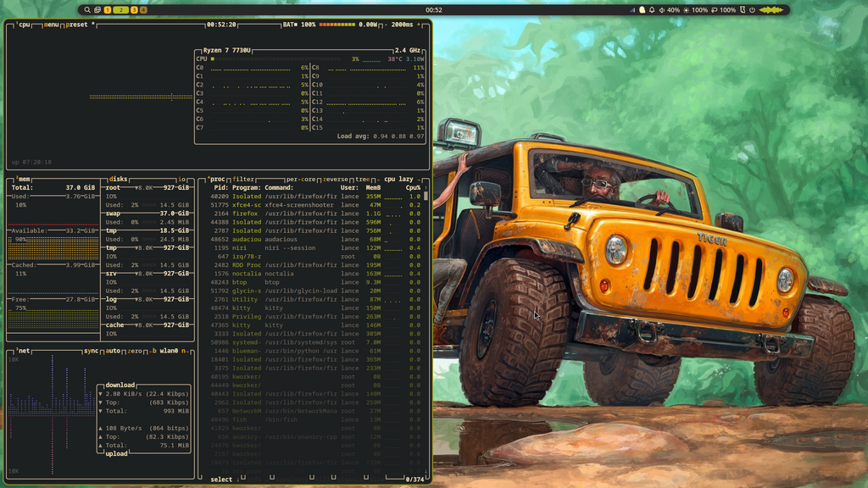Toggle the disks view in mem panel

[118, 180]
